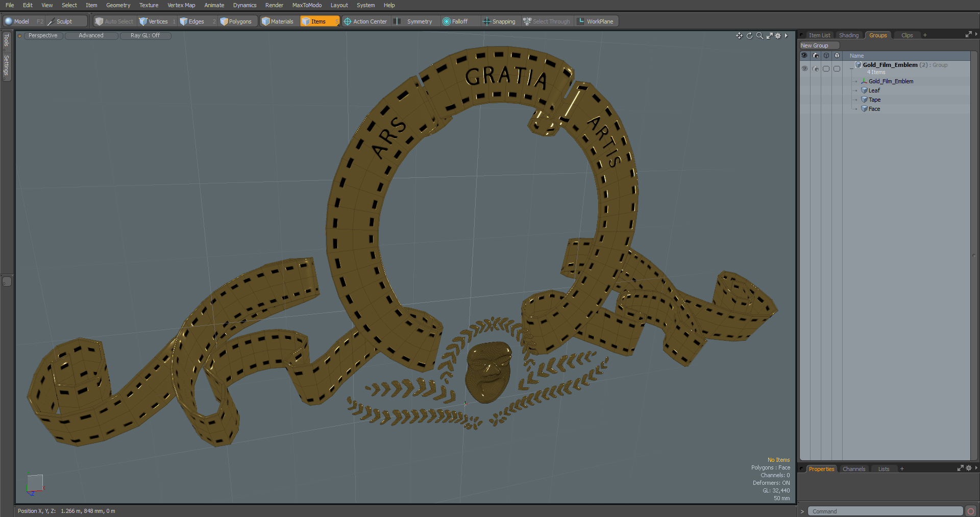Open the Render menu
The width and height of the screenshot is (980, 517).
coord(274,5)
